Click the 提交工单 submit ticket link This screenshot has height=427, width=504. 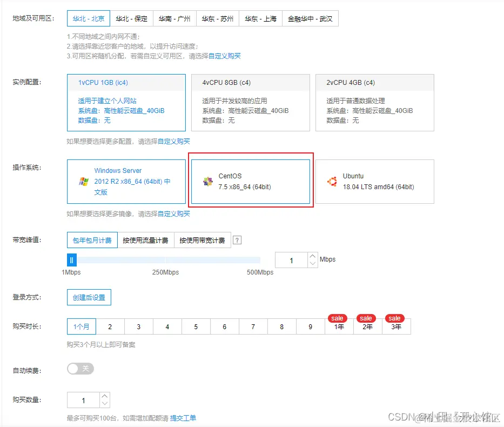tap(183, 417)
